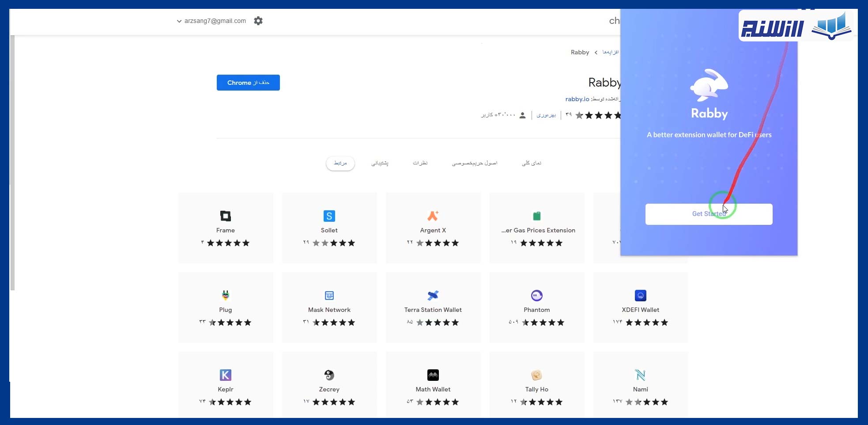This screenshot has width=868, height=425.
Task: Click the Keplr title
Action: [226, 389]
